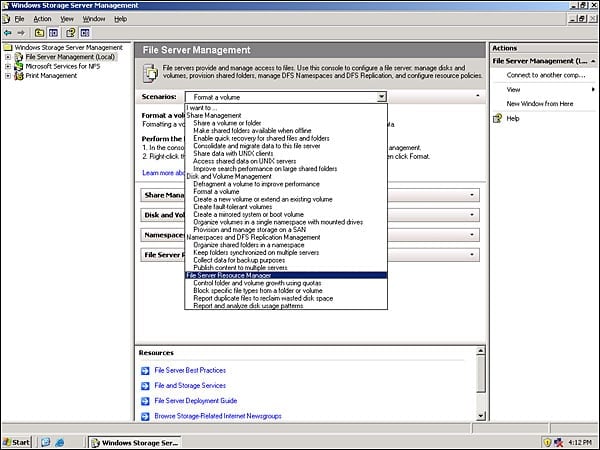
Task: Click Resources scrollbar down arrow
Action: click(481, 416)
